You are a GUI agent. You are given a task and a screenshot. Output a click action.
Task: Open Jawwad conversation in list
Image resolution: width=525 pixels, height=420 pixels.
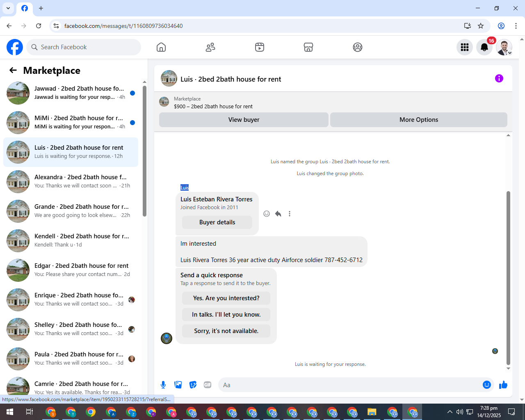tap(71, 93)
